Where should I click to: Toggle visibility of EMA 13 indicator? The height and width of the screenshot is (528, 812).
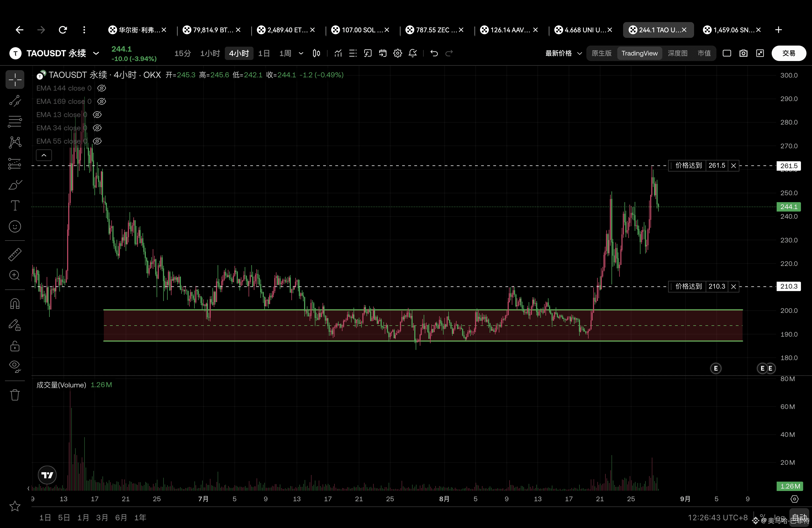(x=97, y=115)
